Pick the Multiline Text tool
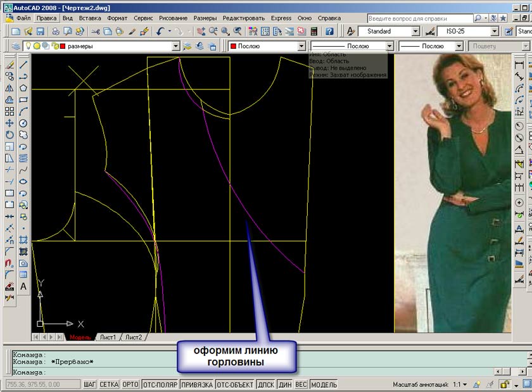The height and width of the screenshot is (392, 532). coord(23,286)
